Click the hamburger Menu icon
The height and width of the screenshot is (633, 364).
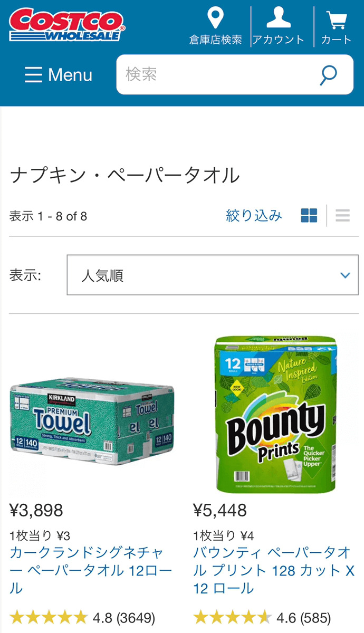pos(33,75)
